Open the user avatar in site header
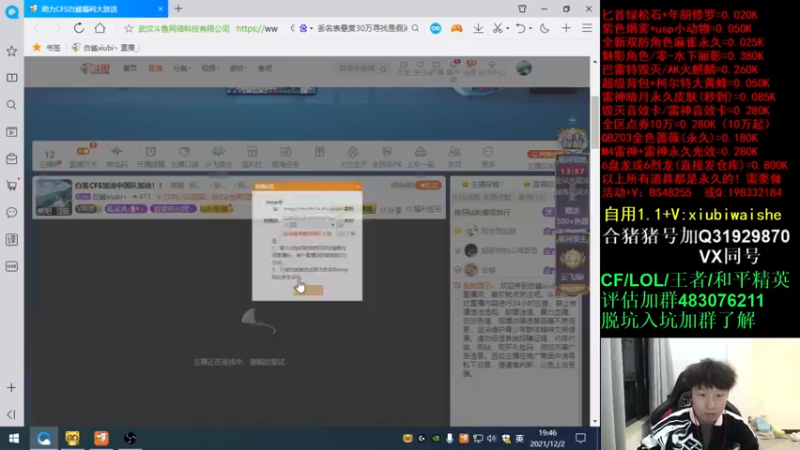 [x=524, y=68]
